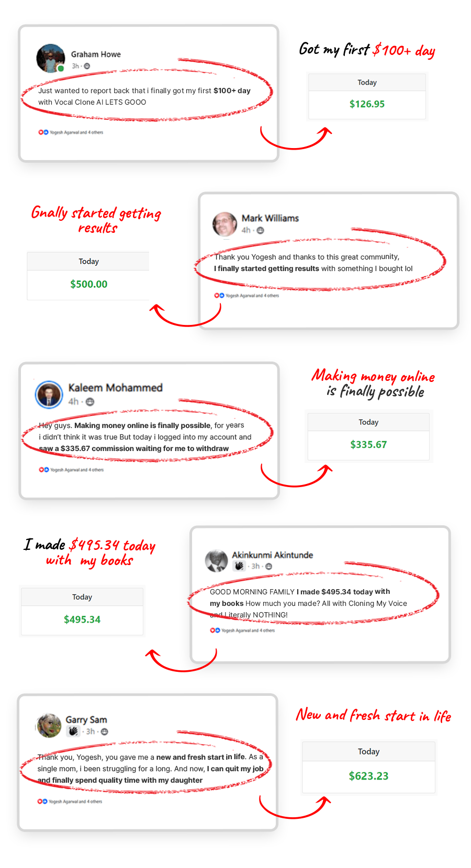Image resolution: width=471 pixels, height=868 pixels.
Task: Click reaction icons below Garry Sam's post
Action: pyautogui.click(x=42, y=802)
